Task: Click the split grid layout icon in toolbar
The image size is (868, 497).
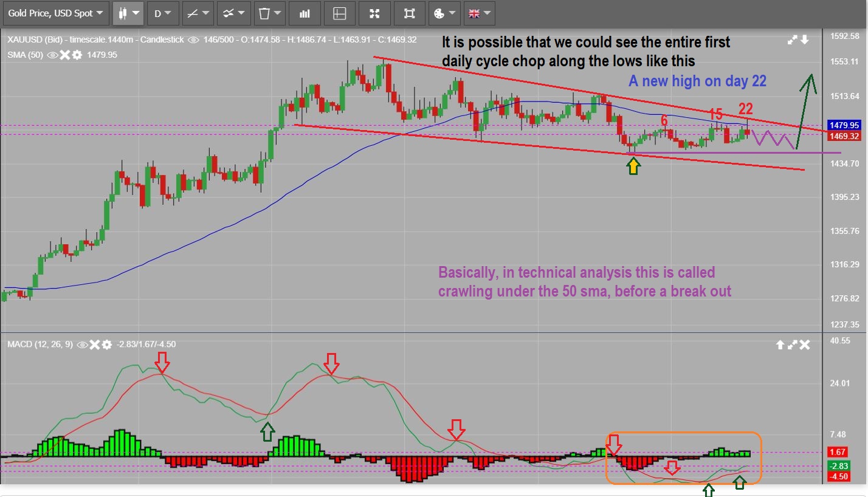Action: [x=340, y=13]
